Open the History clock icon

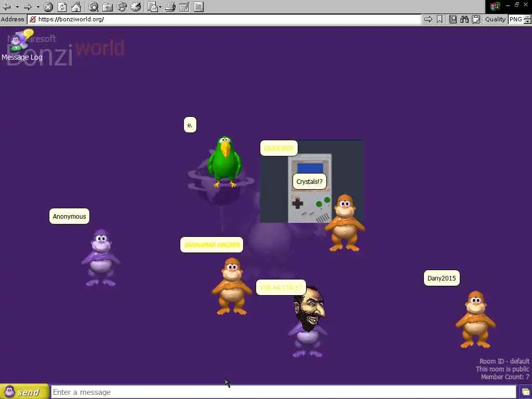coord(136,7)
